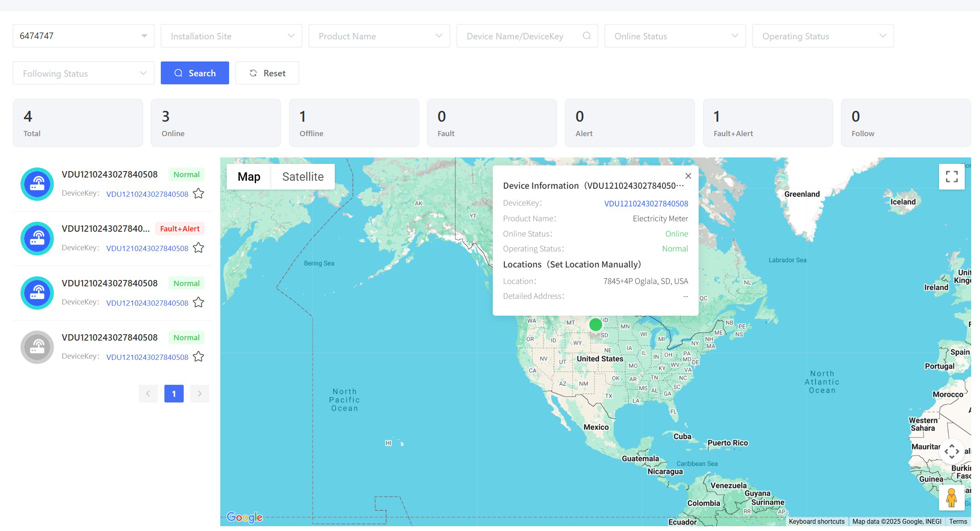Image resolution: width=980 pixels, height=531 pixels.
Task: Click the green device marker on the map
Action: (595, 324)
